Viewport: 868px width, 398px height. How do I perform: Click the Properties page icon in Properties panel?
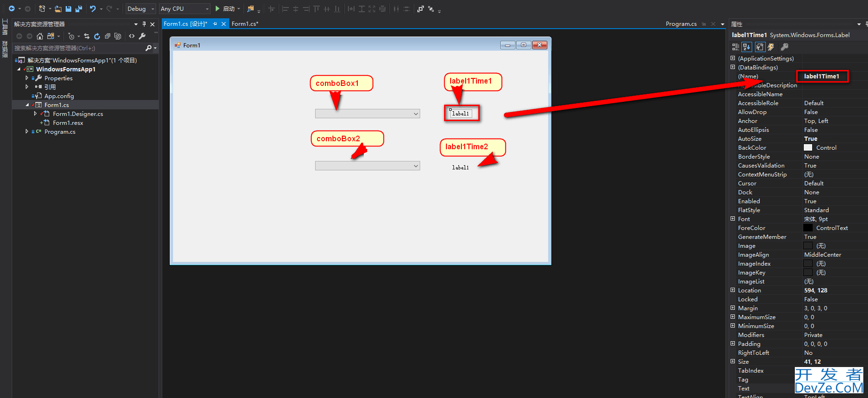click(x=760, y=47)
